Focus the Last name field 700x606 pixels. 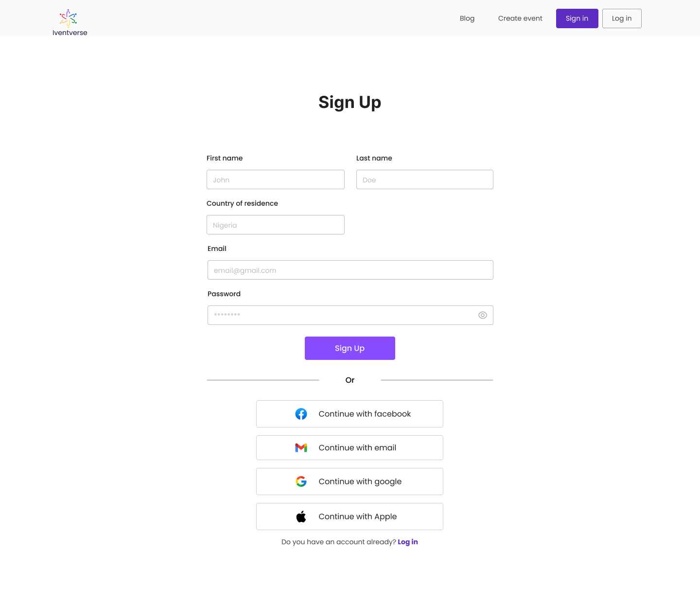[424, 179]
